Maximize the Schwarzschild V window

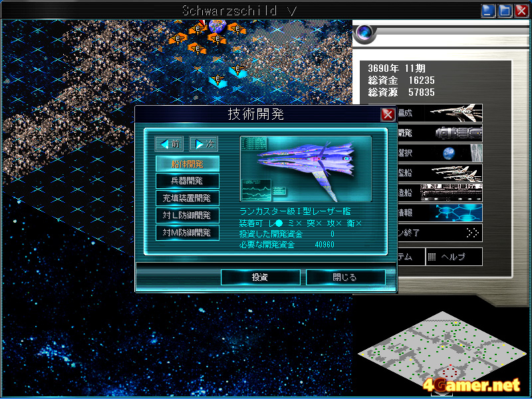pos(505,11)
